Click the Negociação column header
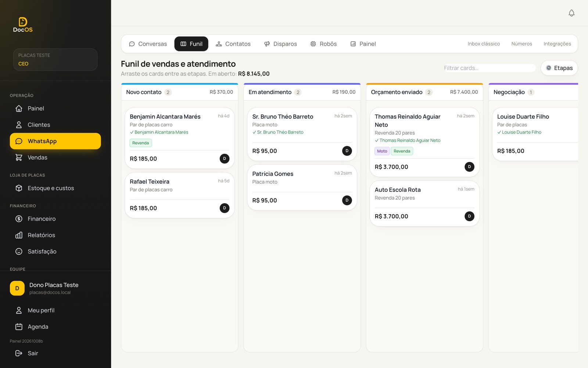Viewport: 588px width, 368px height. [533, 92]
